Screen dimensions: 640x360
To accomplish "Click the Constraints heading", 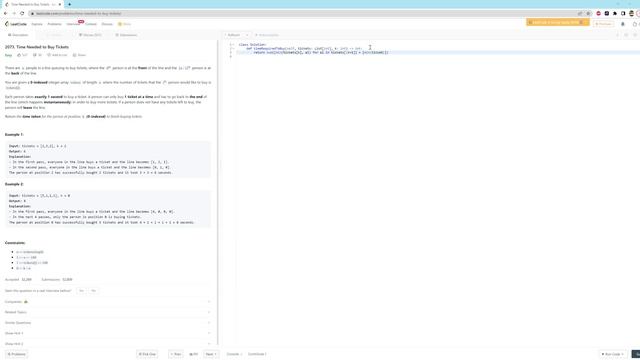I will pos(15,243).
